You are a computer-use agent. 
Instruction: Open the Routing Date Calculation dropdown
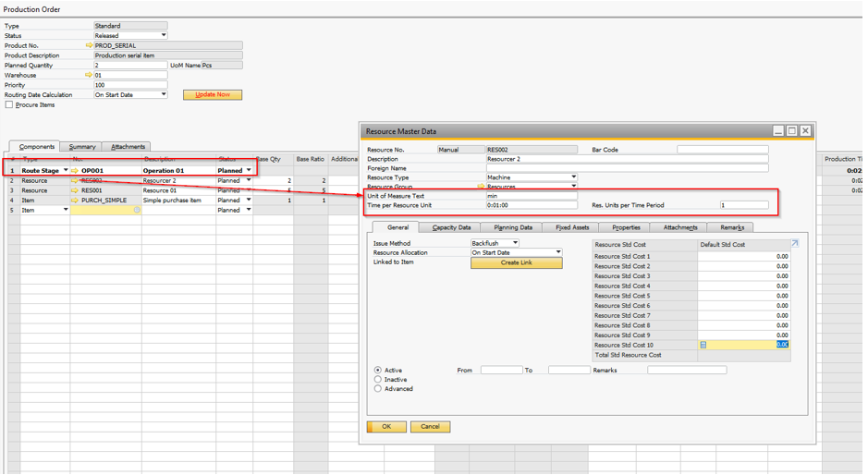164,94
